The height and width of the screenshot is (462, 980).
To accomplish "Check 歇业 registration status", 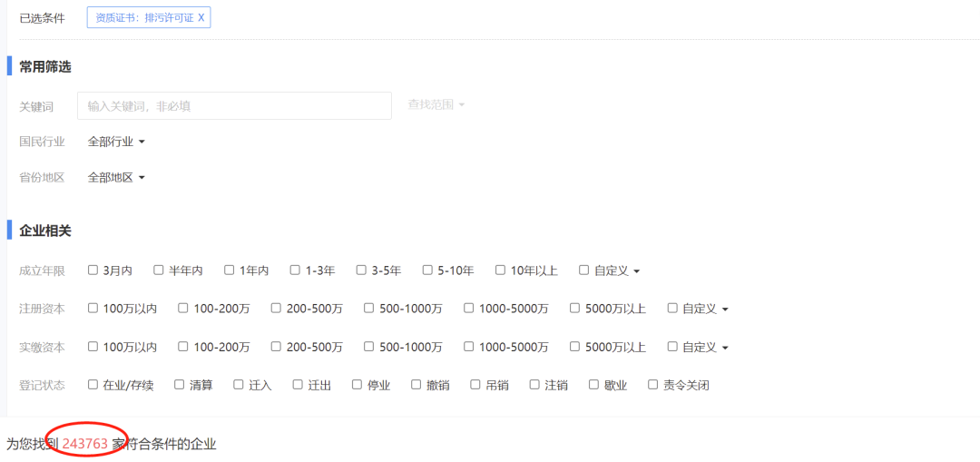I will click(x=593, y=385).
